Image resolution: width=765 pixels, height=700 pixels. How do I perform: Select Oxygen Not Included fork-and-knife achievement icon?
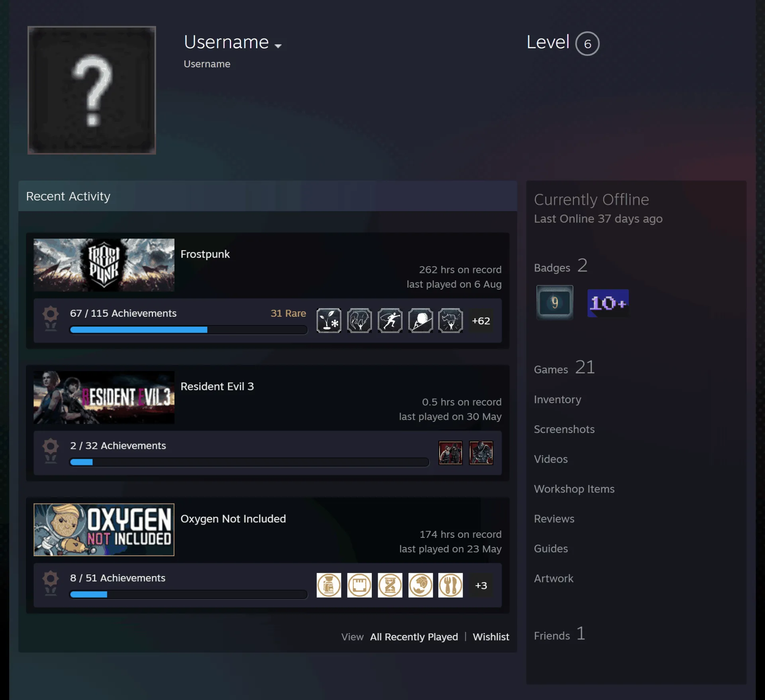451,585
